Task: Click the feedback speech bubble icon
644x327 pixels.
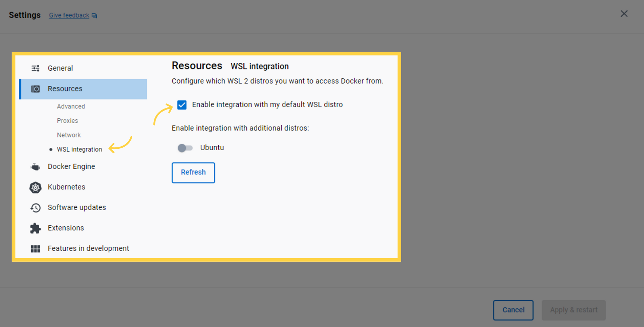Action: click(x=94, y=16)
